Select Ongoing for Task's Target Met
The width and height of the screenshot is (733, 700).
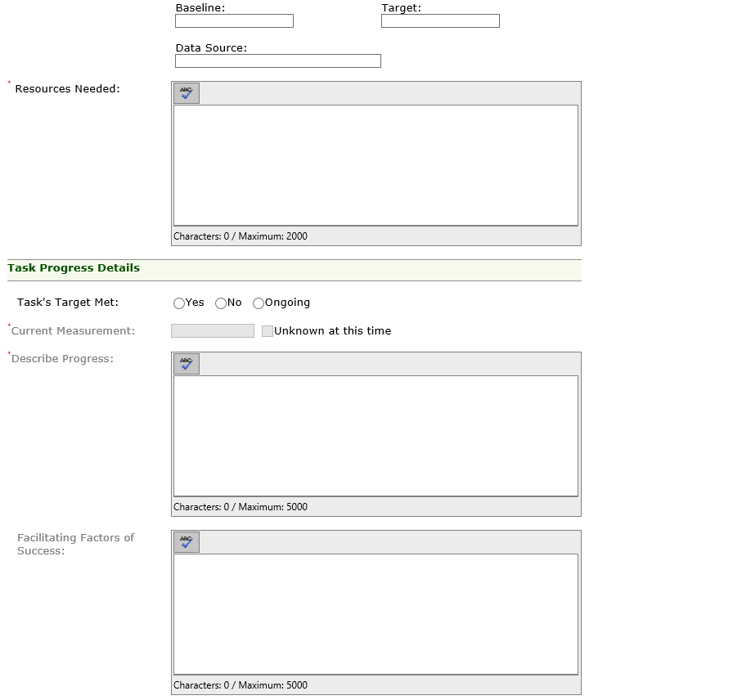tap(258, 303)
